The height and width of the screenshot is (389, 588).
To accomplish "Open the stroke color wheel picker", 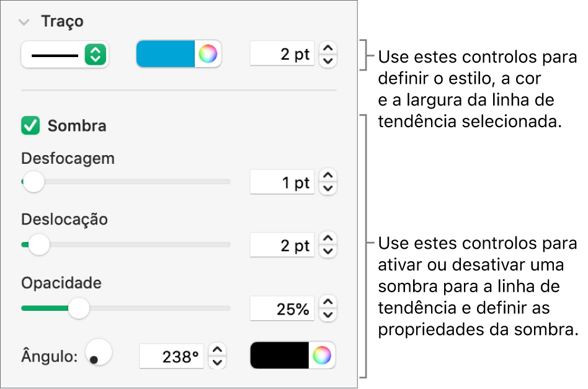I will click(208, 55).
